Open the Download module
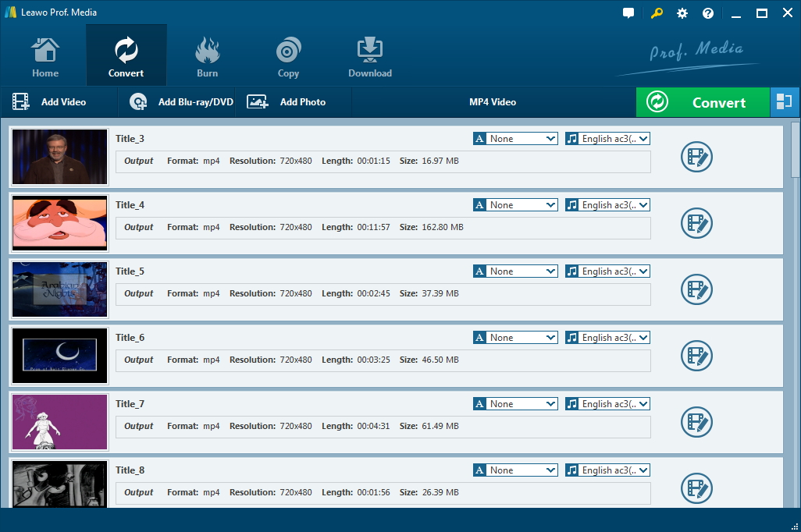This screenshot has width=801, height=532. tap(370, 57)
